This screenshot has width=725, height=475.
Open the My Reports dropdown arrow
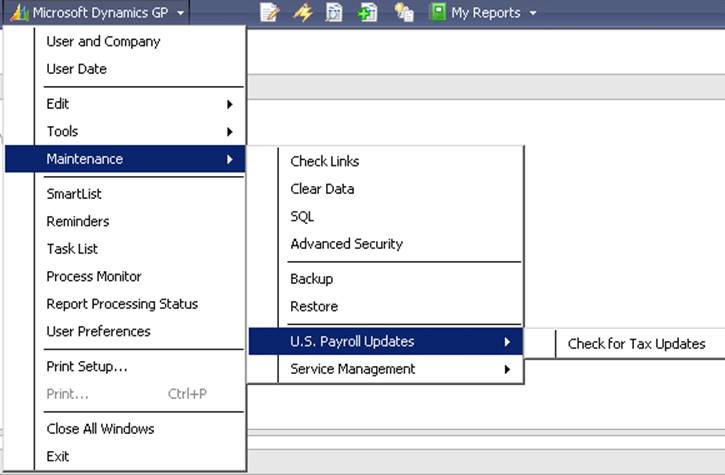[x=533, y=13]
